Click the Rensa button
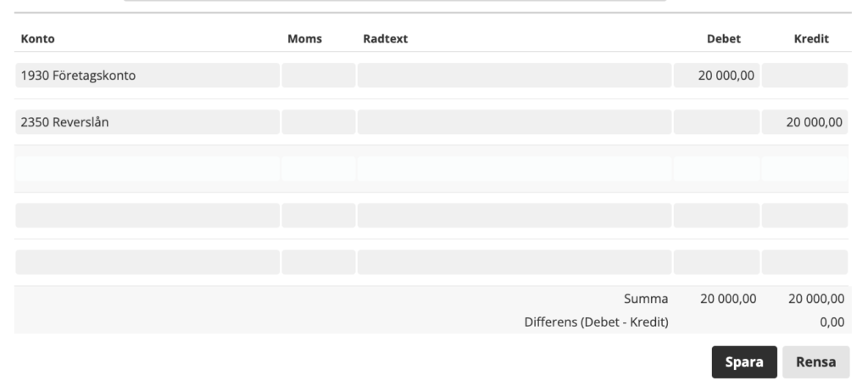The image size is (868, 392). [x=815, y=361]
